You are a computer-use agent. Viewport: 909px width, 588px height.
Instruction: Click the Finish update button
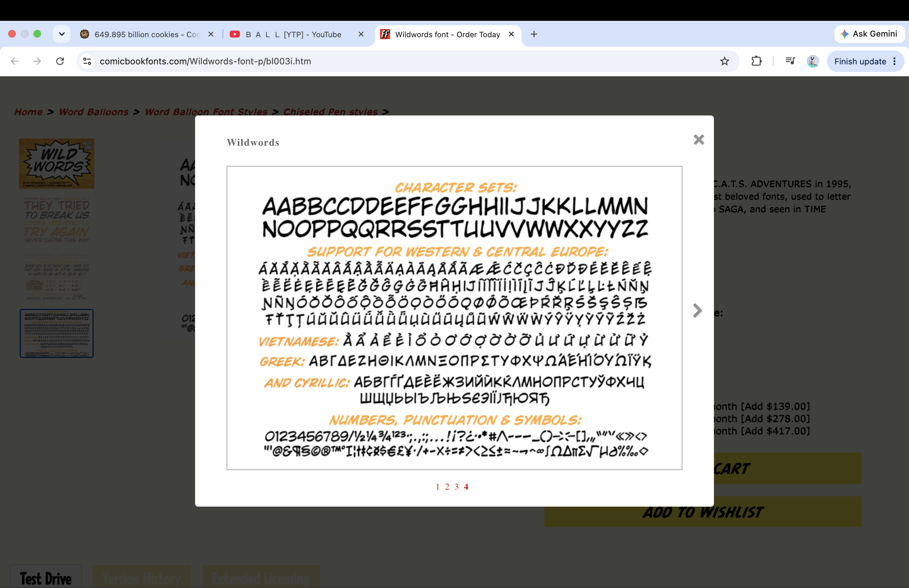(x=860, y=62)
